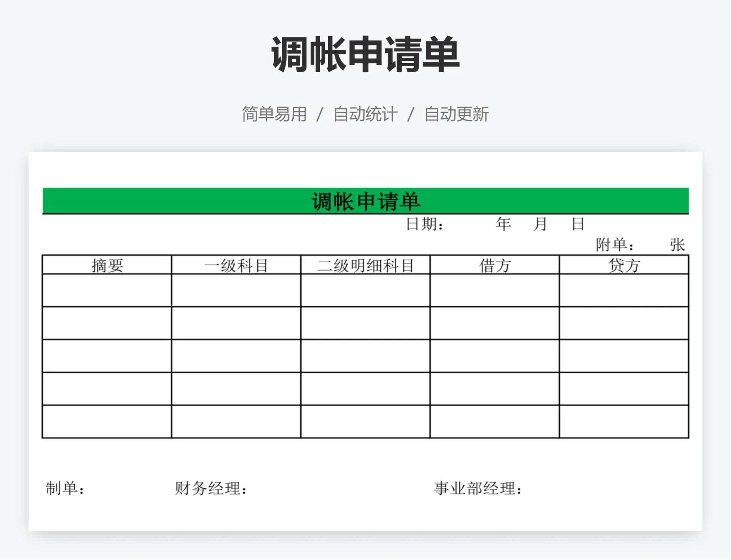Select the 摘要 column header cell
The height and width of the screenshot is (560, 731).
pos(107,265)
